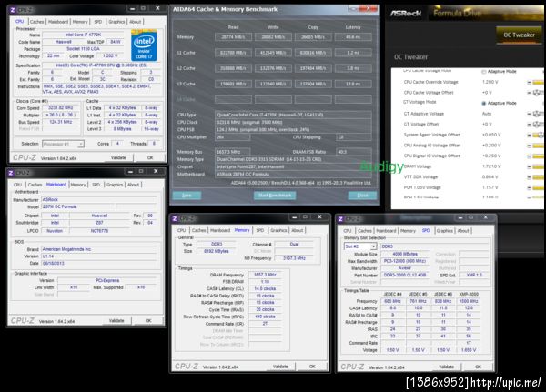Open Mainboard tab in the CPU-Z Memory window

click(220, 230)
